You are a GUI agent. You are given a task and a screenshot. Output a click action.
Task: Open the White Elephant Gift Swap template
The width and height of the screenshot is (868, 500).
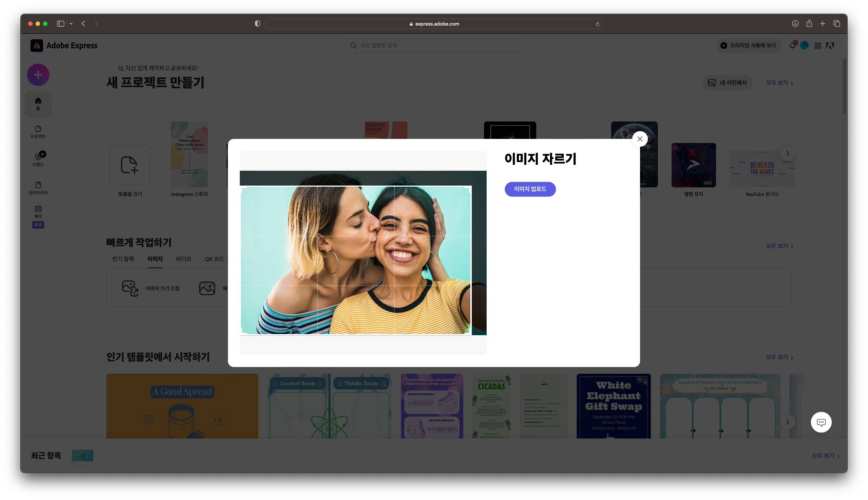click(613, 406)
